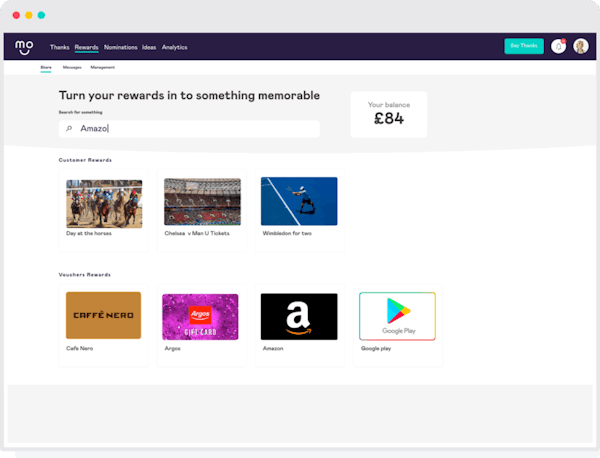The height and width of the screenshot is (458, 600).
Task: Open the Analytics section
Action: point(174,47)
